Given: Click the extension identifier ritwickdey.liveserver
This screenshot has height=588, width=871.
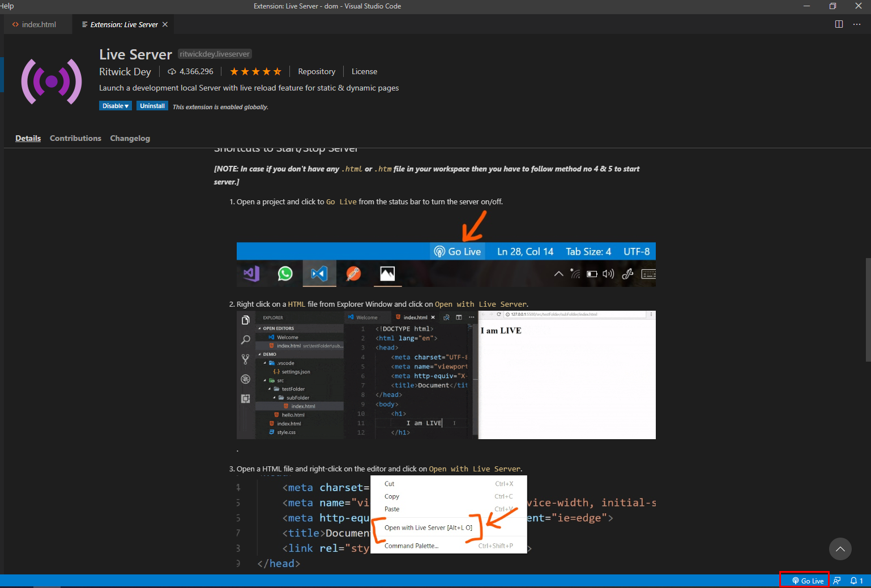Looking at the screenshot, I should click(215, 54).
